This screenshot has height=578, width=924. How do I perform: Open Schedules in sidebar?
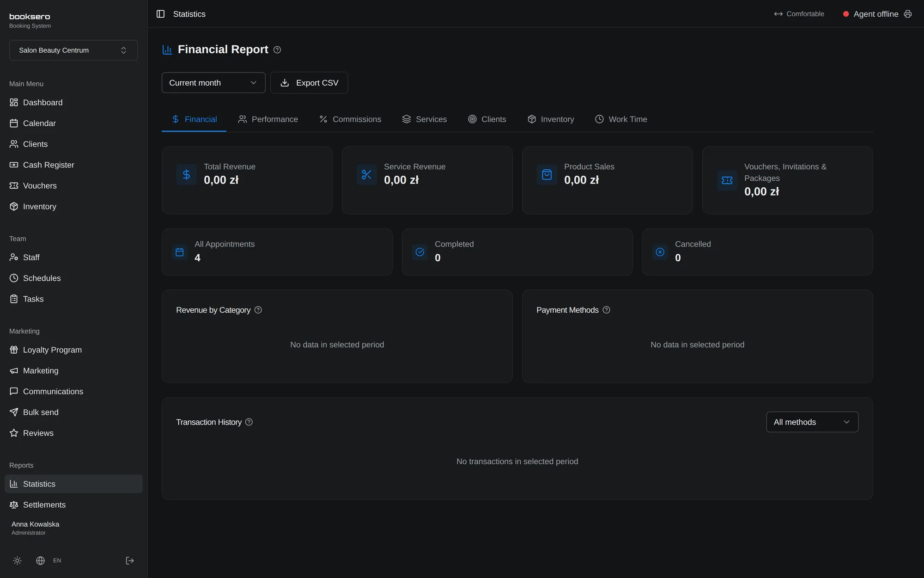(x=73, y=278)
